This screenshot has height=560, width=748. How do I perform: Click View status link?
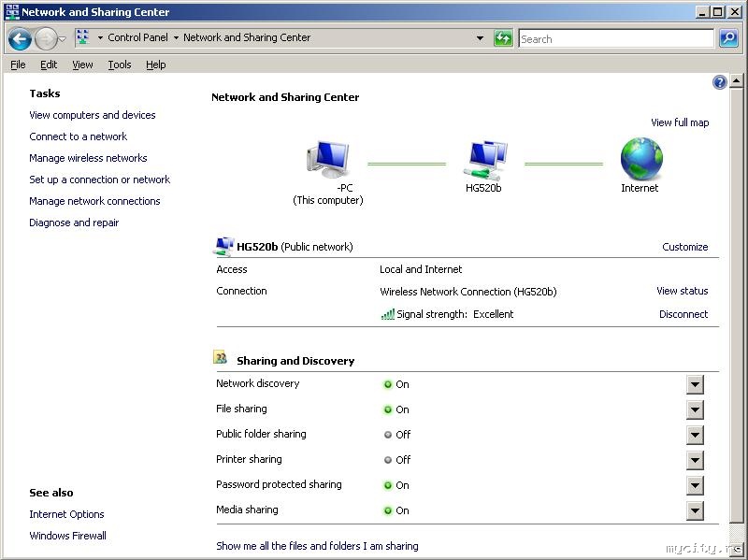pos(683,291)
